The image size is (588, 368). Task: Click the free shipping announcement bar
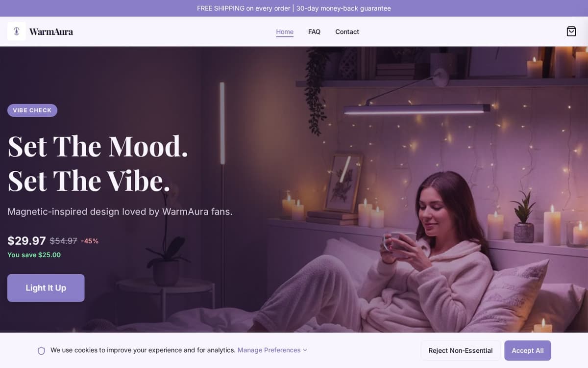coord(294,8)
